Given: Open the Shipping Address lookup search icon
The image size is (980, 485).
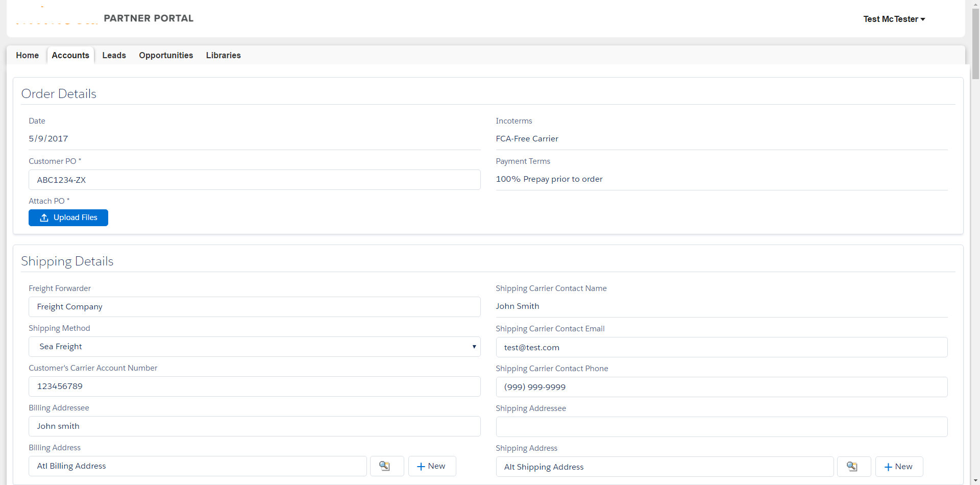Looking at the screenshot, I should (854, 467).
